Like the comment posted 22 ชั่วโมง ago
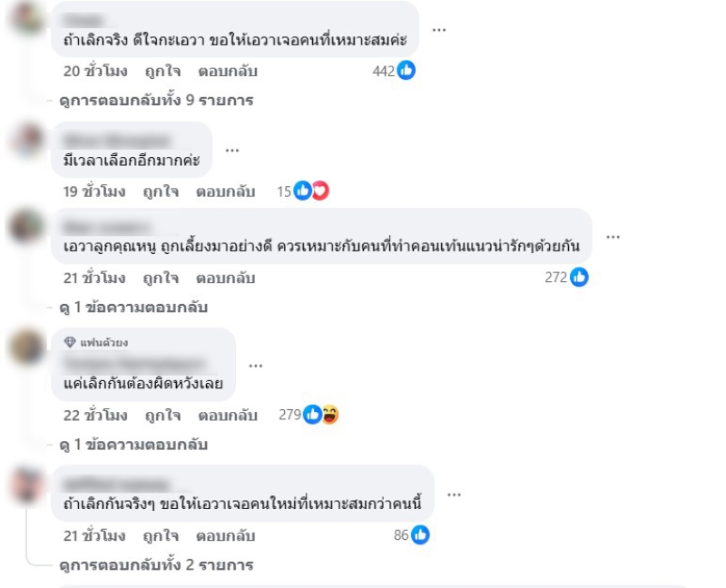This screenshot has height=588, width=726. click(x=162, y=416)
